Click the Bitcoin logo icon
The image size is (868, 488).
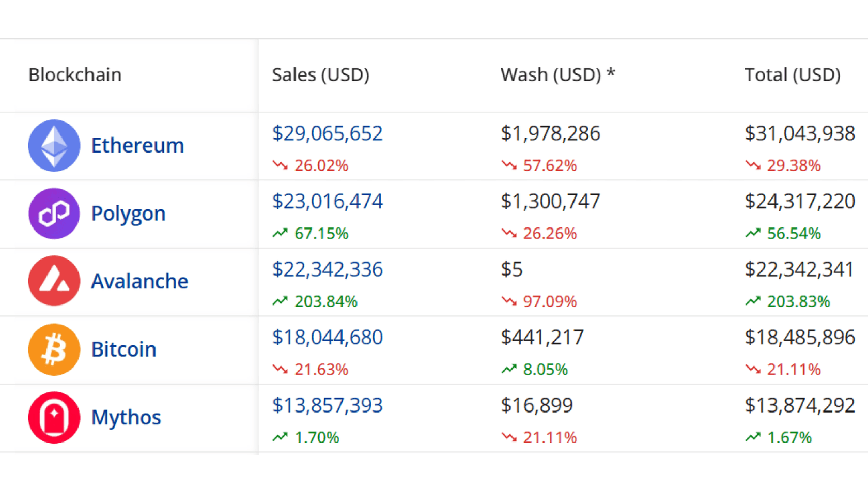54,349
